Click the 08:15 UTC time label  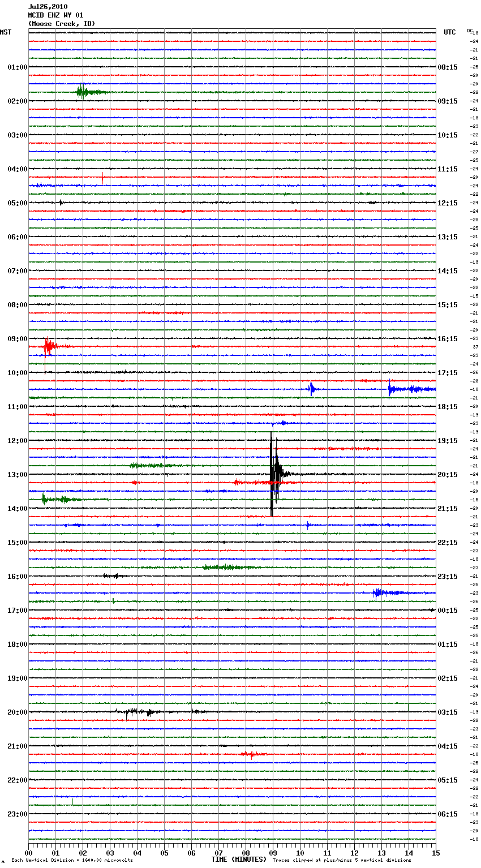448,67
